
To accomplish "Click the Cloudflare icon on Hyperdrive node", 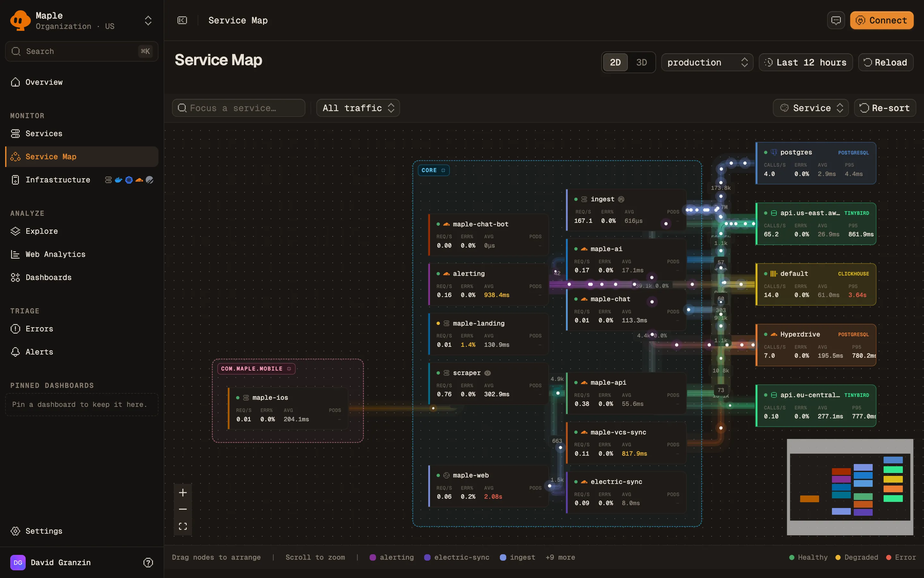I will click(x=774, y=335).
